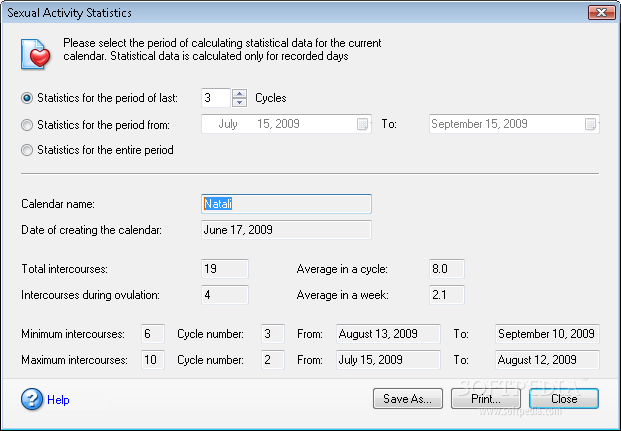Close the dialog with the title bar X
The image size is (621, 431).
[x=601, y=12]
